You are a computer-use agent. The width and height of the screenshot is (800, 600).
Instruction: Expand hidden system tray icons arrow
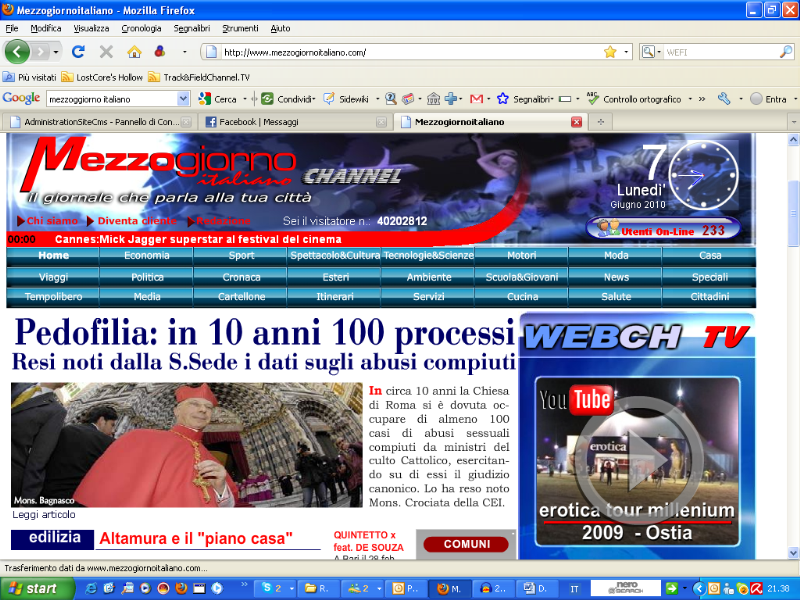tap(698, 588)
